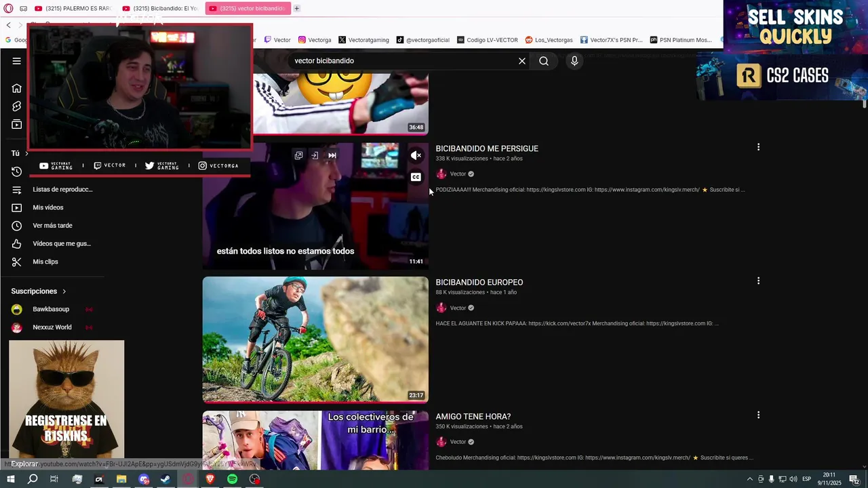Screen dimensions: 868x488
Task: Select the 'vector bicibandido' browser tab
Action: 248,8
